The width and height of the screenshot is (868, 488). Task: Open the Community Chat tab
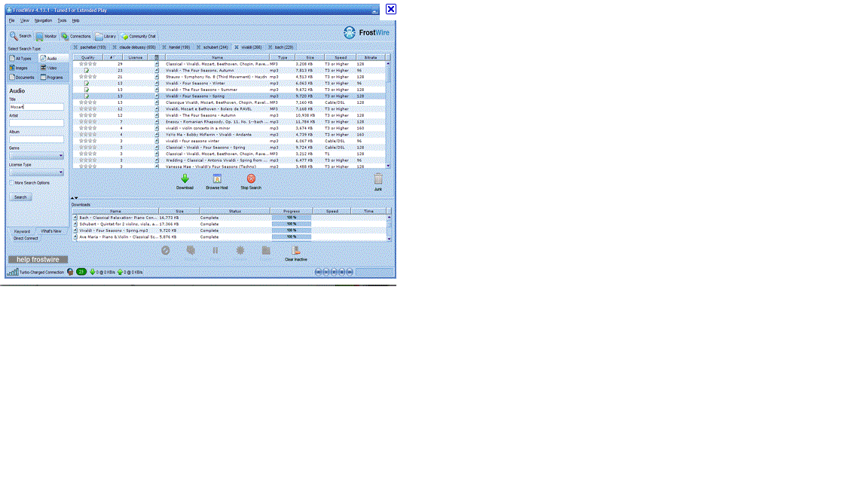pyautogui.click(x=139, y=36)
